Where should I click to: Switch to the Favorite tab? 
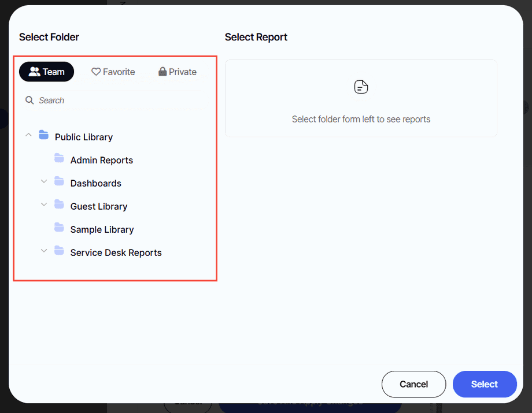[113, 71]
